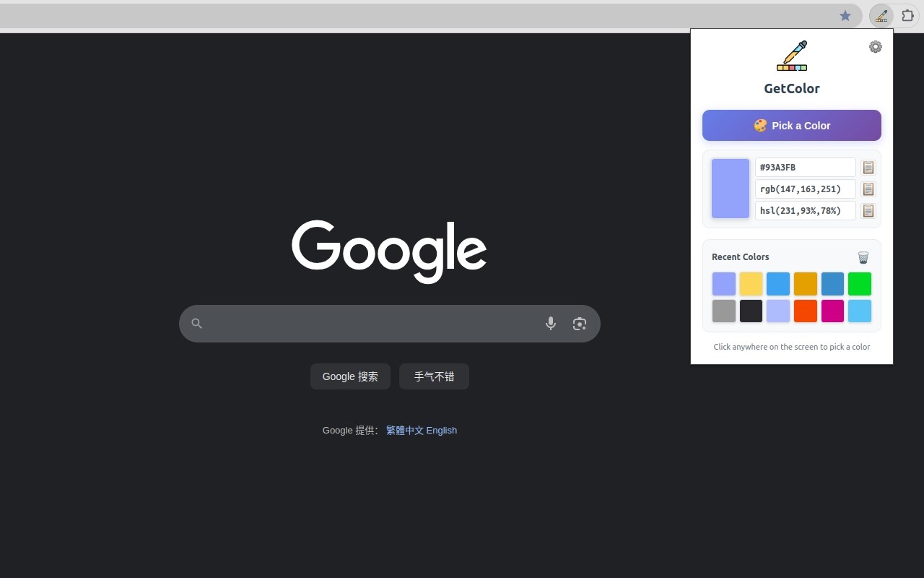This screenshot has width=924, height=578.
Task: Select the periwinkle recent color swatch in top row
Action: point(724,284)
